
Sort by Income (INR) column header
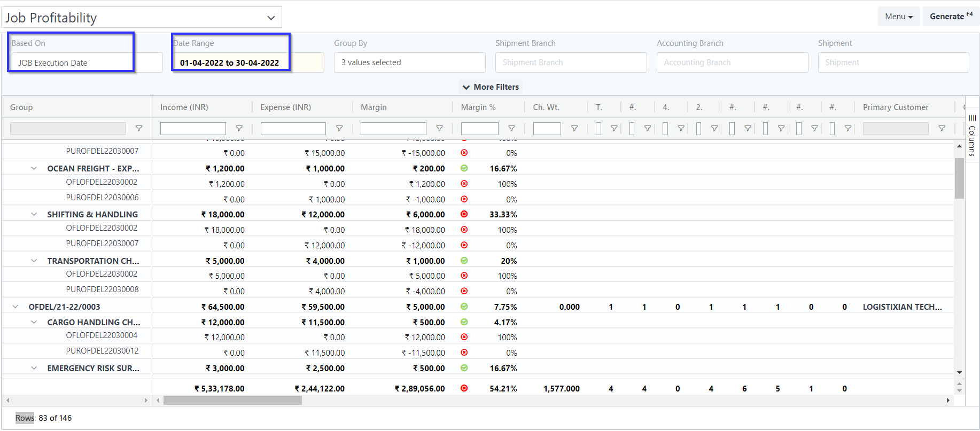point(184,107)
